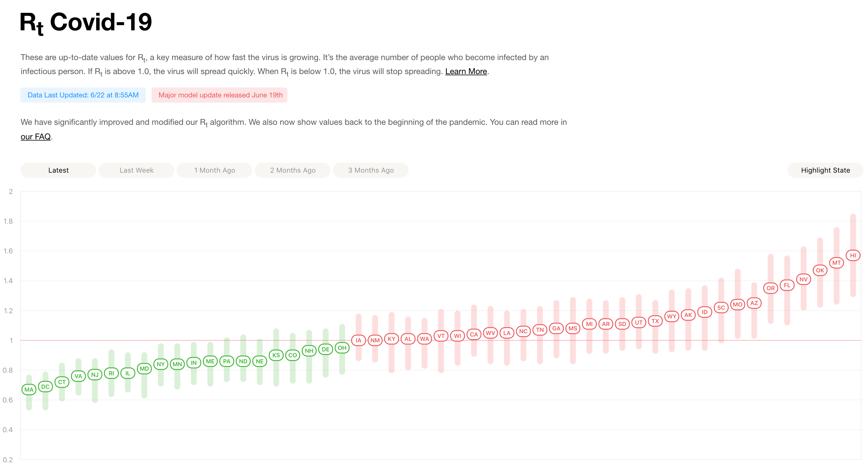
Task: Switch to the Latest tab
Action: click(58, 170)
